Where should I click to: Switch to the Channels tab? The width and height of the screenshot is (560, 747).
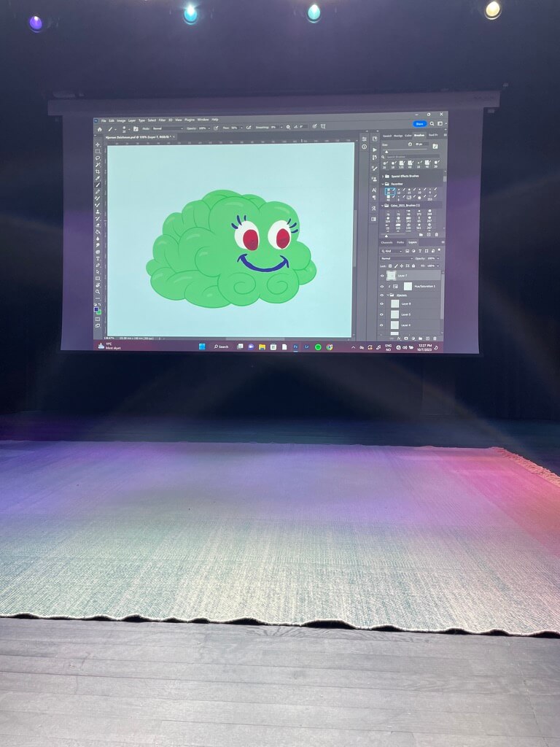tap(386, 242)
